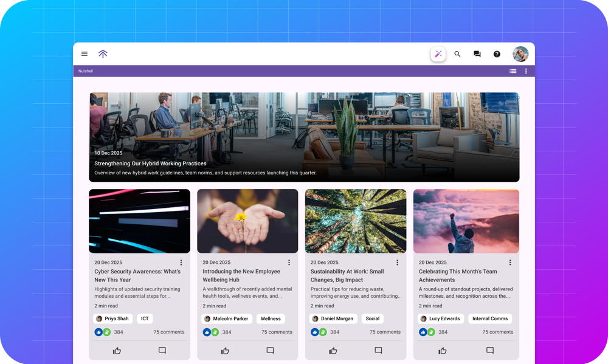
Task: Open comment icon on Sustainability At Work card
Action: [378, 351]
